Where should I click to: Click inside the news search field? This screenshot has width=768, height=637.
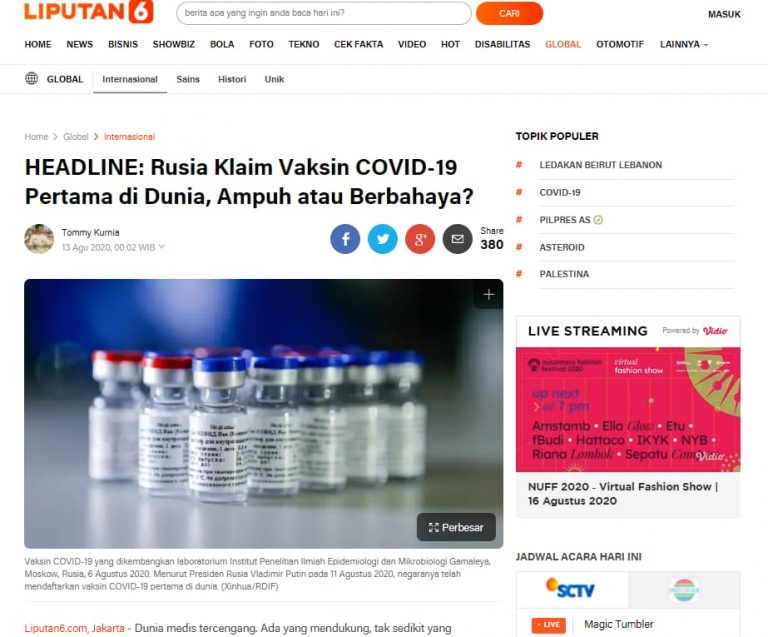(324, 13)
